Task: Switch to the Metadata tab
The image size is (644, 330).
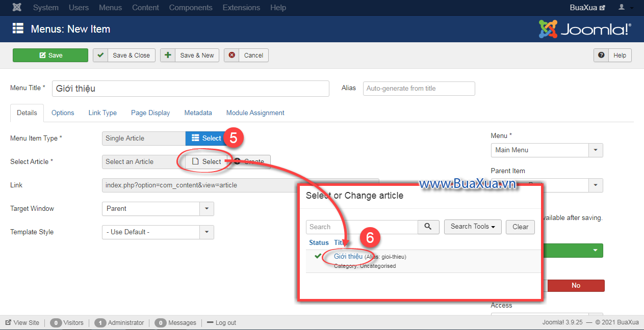Action: (198, 113)
